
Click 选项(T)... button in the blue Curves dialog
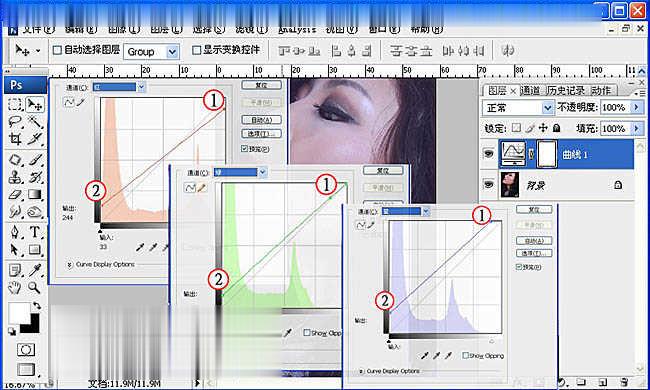click(534, 253)
